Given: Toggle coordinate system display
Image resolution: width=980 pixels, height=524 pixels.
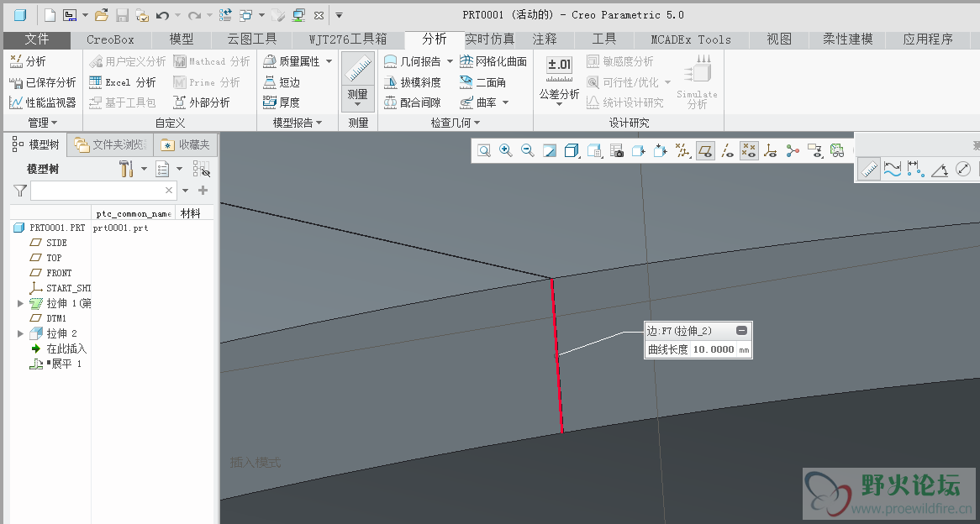Looking at the screenshot, I should [x=771, y=150].
